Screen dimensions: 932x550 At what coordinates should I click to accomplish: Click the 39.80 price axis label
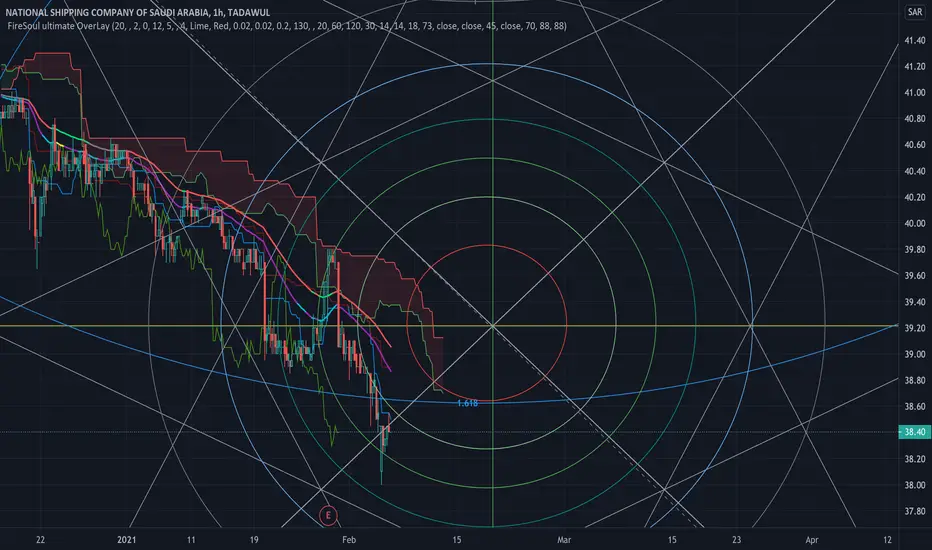coord(915,250)
